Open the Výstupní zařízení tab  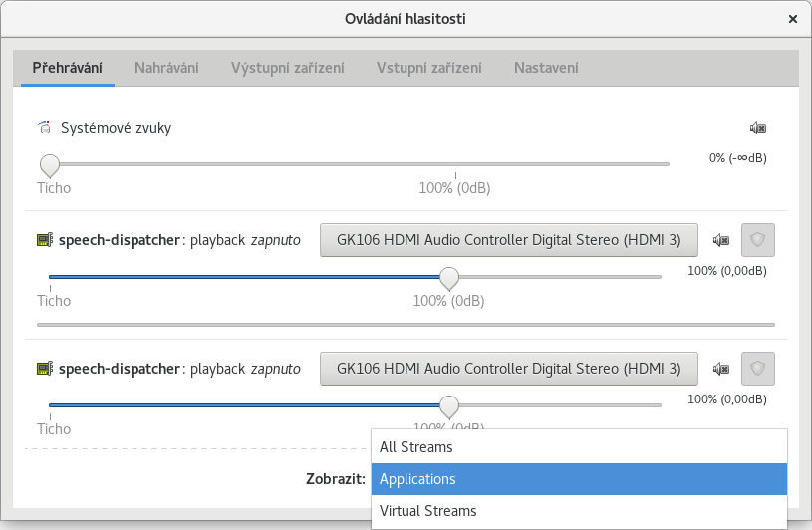[x=287, y=68]
